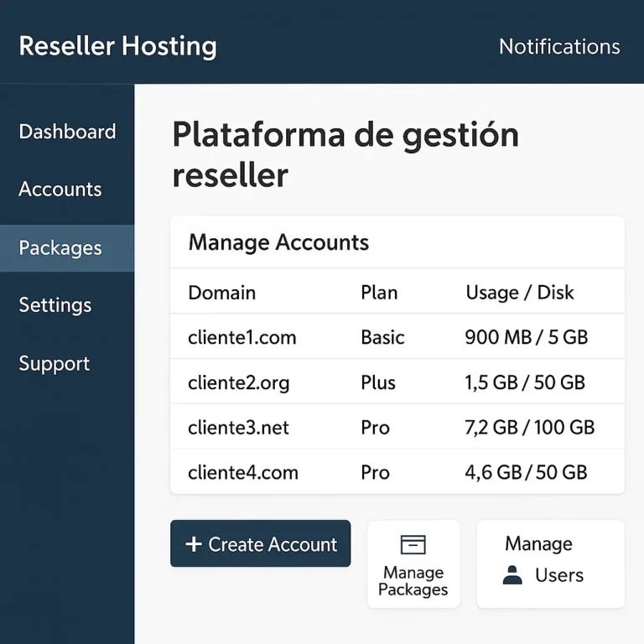The image size is (644, 644).
Task: Choose the cliente4.com domain row
Action: point(243,472)
